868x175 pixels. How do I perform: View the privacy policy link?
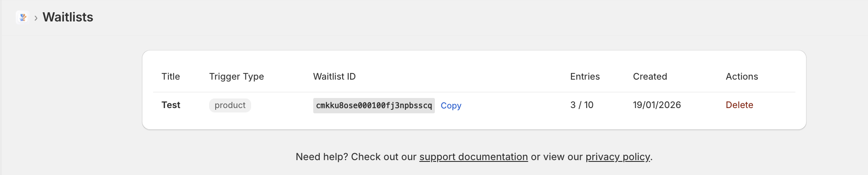point(617,157)
